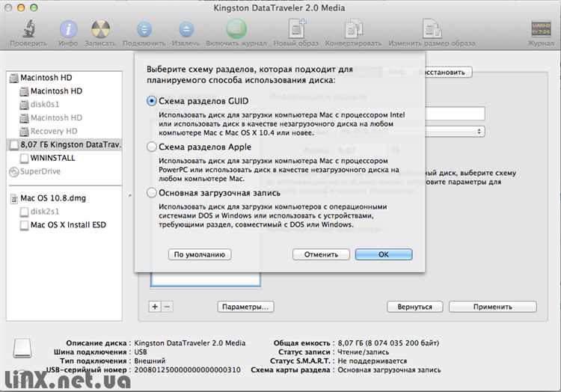Select top-level Macintosh HD disk in sidebar
This screenshot has width=561, height=392.
coord(46,78)
